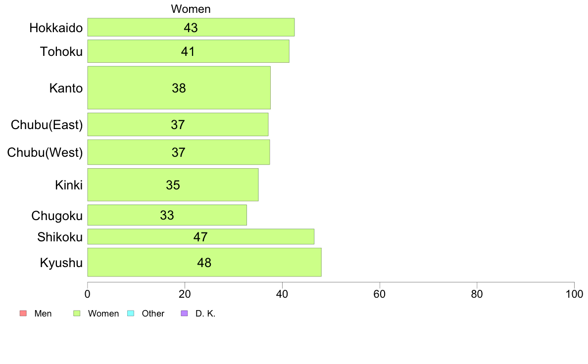Click the Kyushu axis label
The image size is (588, 364).
click(61, 263)
